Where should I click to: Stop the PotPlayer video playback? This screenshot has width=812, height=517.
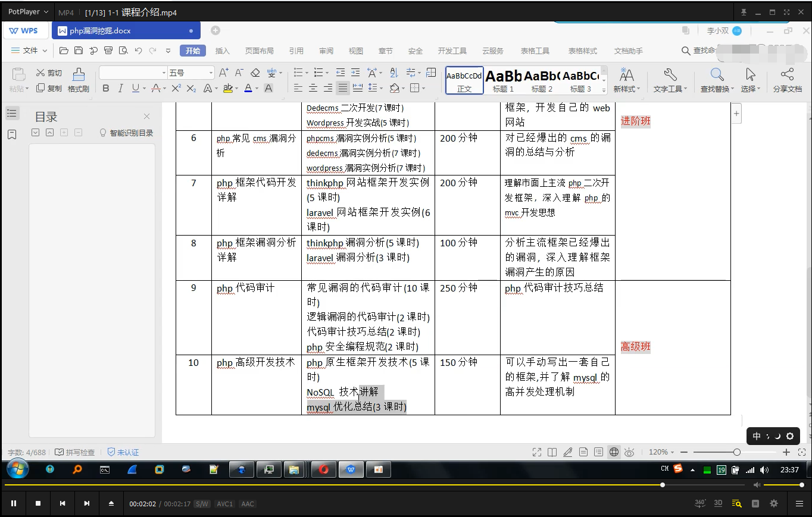(x=38, y=503)
